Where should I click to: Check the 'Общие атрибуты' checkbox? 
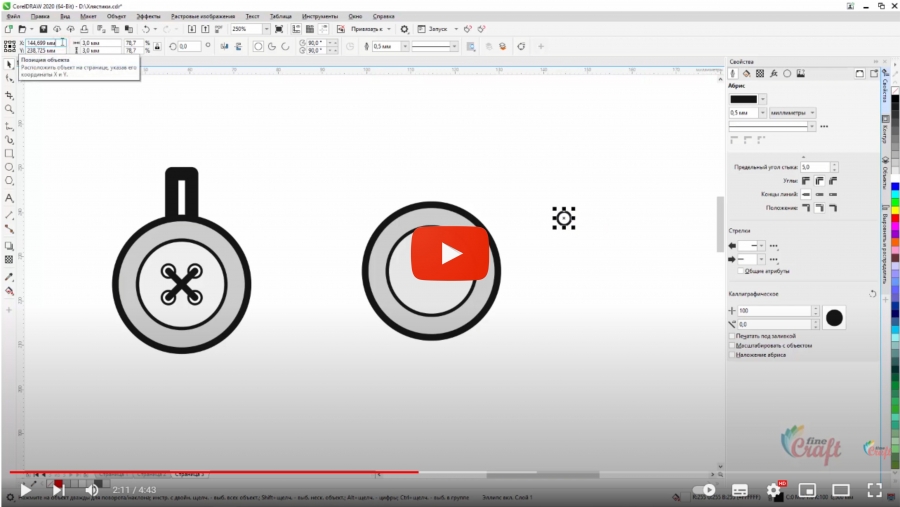740,271
